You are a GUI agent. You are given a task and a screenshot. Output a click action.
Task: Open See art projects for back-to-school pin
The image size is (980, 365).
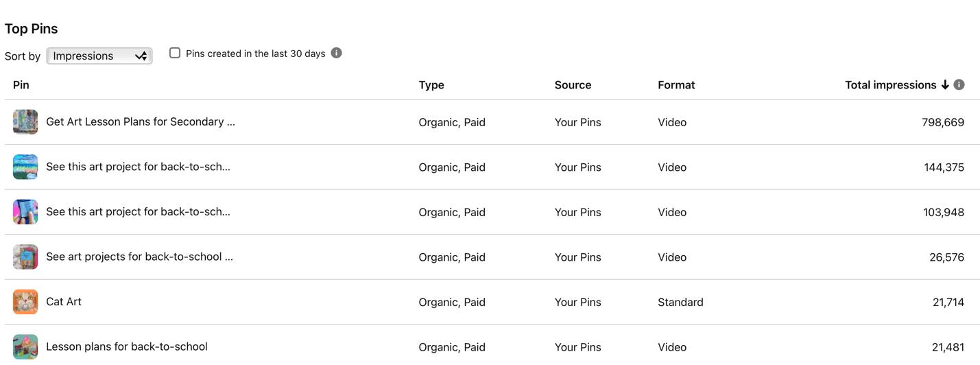pyautogui.click(x=139, y=257)
